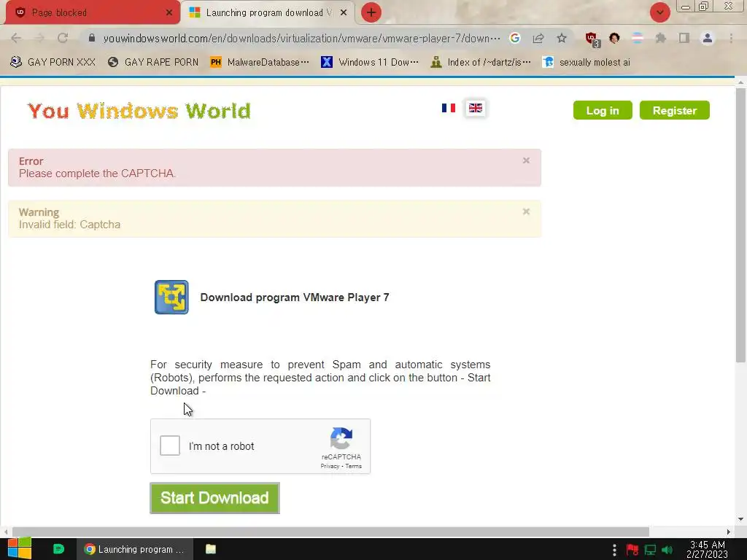
Task: Focus the youwindowsworld.com address bar
Action: [301, 39]
